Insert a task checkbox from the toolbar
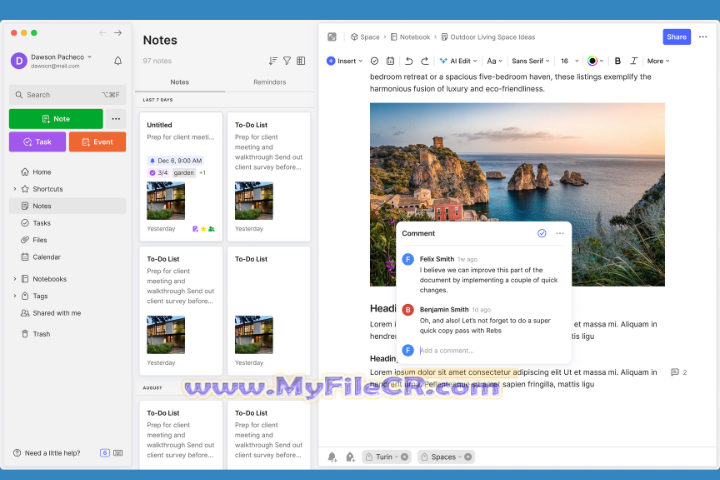Image resolution: width=720 pixels, height=480 pixels. [375, 61]
